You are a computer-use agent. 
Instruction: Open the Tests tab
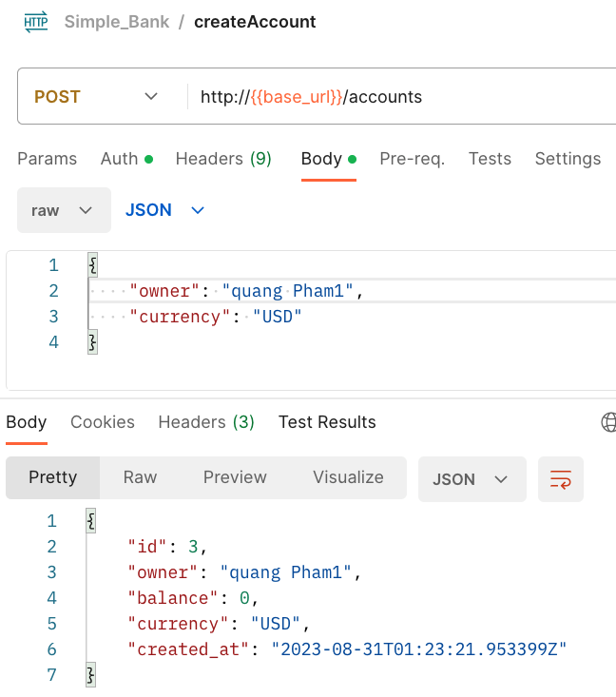click(x=490, y=159)
